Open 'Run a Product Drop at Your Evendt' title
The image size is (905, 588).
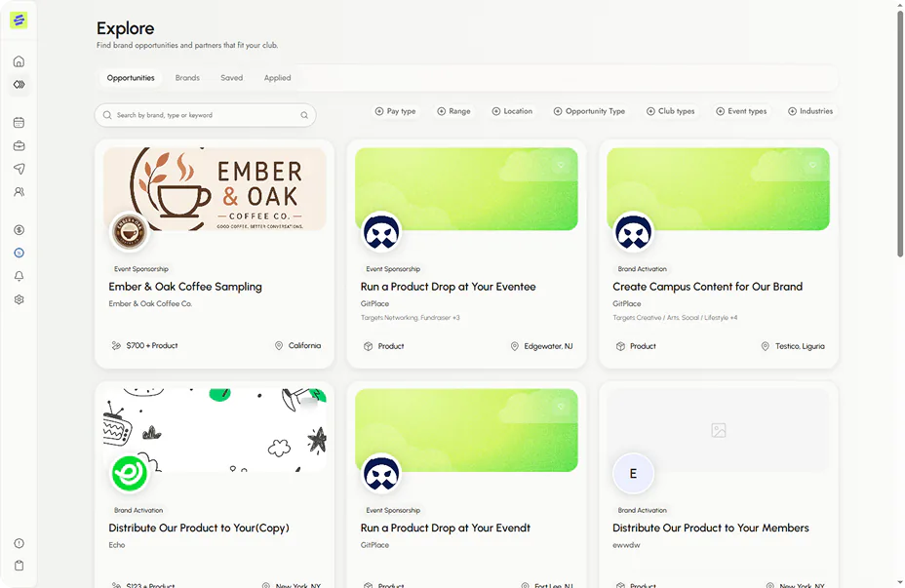446,528
